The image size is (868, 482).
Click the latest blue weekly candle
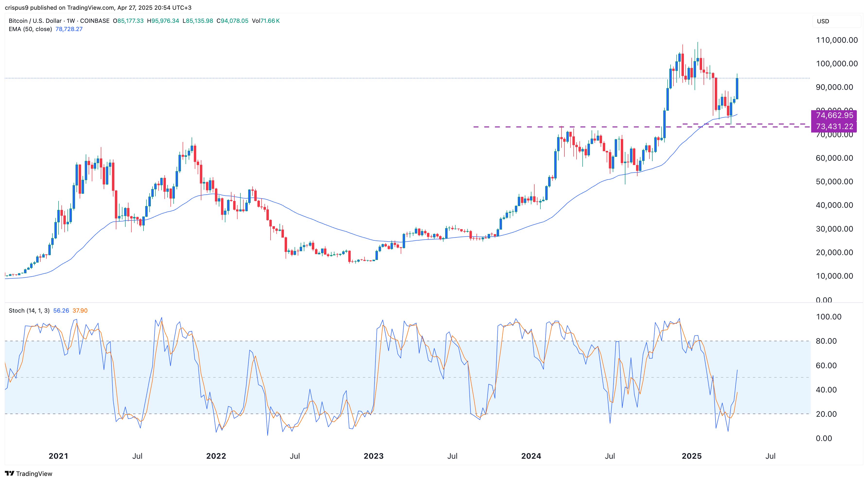[x=737, y=89]
